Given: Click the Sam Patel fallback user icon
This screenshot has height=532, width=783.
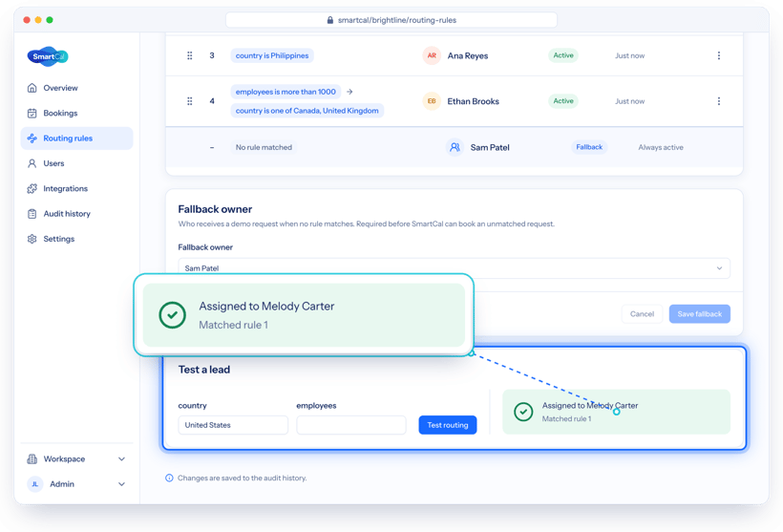Looking at the screenshot, I should 455,147.
